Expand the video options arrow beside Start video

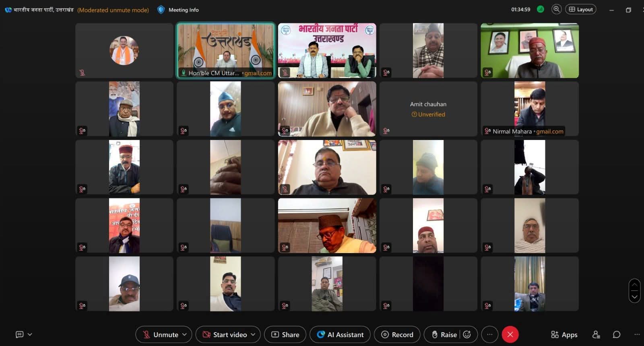[253, 335]
